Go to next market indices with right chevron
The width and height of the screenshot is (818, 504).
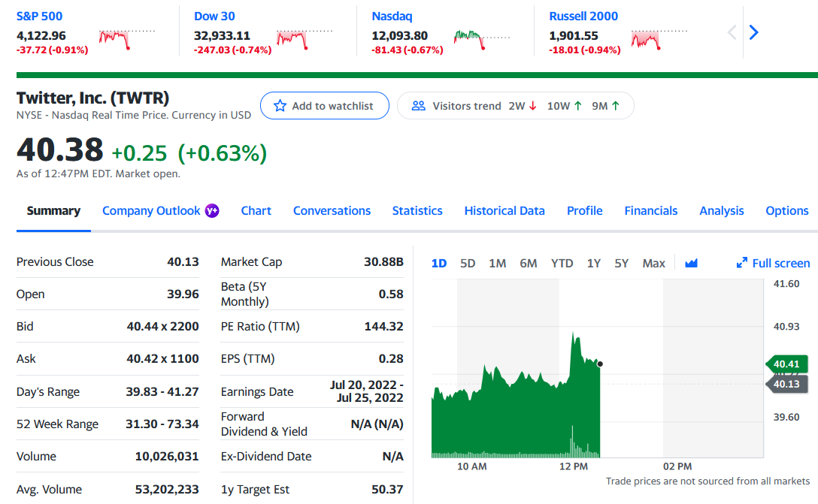point(754,32)
